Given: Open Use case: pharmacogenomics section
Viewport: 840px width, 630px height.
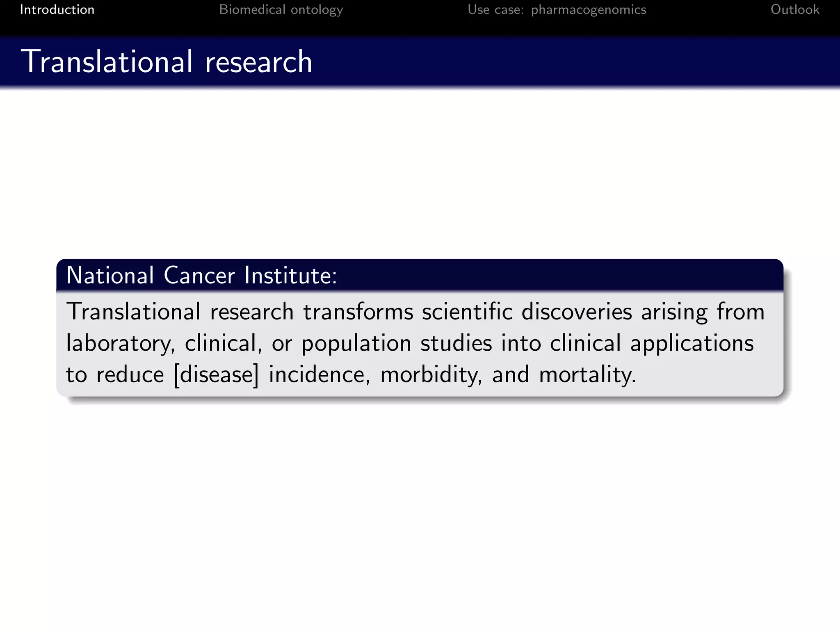Looking at the screenshot, I should pos(557,10).
